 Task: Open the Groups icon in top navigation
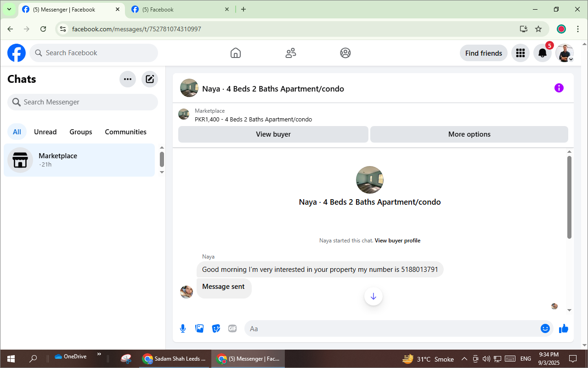click(345, 53)
